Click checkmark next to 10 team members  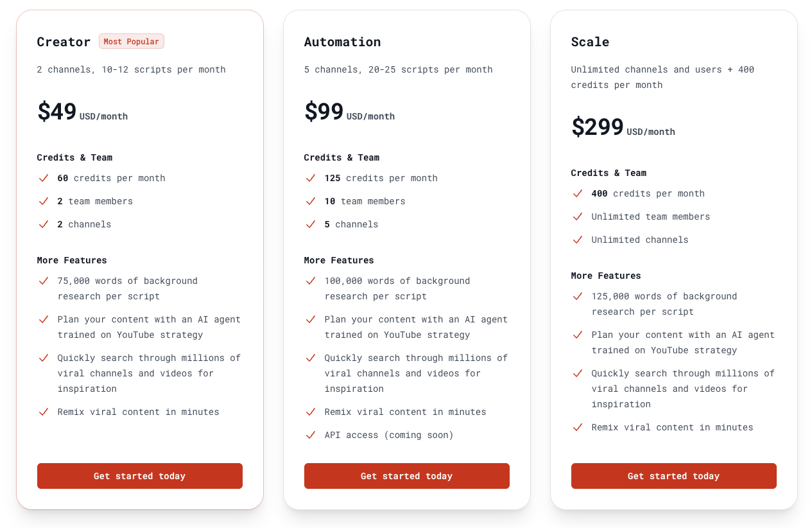tap(311, 201)
